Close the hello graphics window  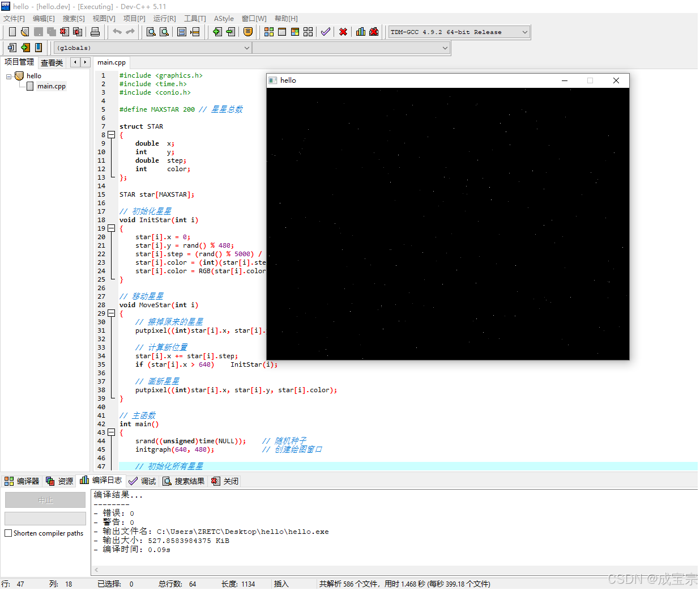pos(616,80)
